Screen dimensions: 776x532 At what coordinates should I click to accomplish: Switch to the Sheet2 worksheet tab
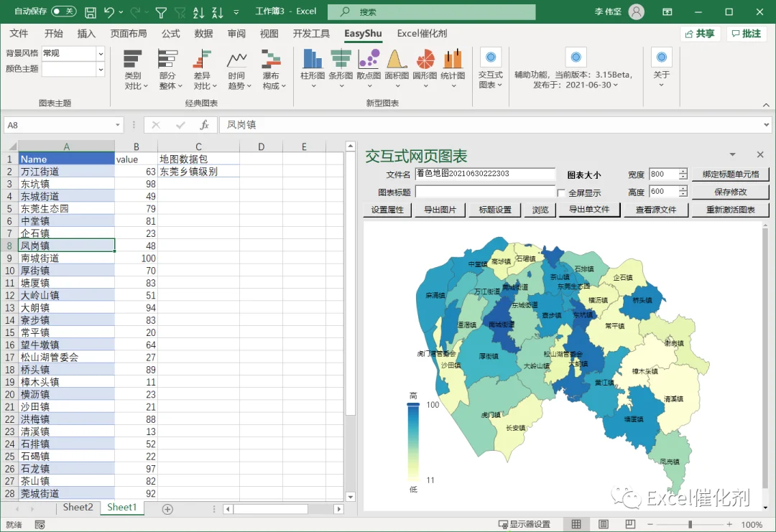click(78, 508)
